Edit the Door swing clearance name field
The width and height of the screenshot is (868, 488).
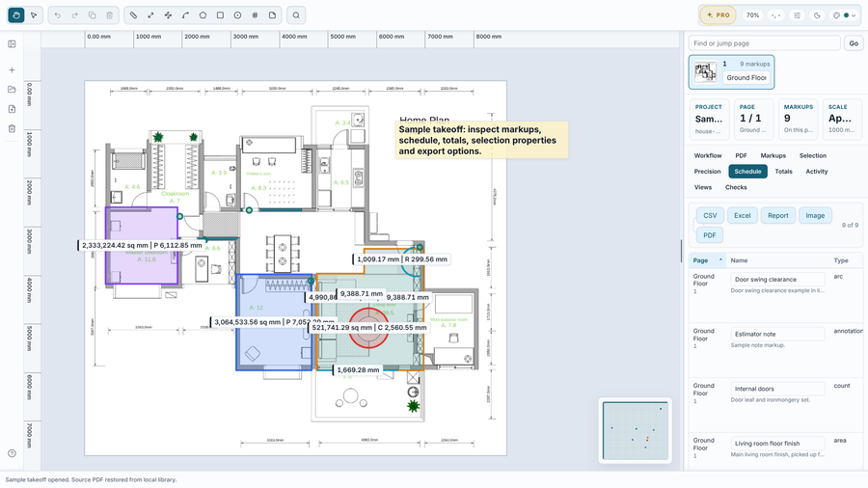pyautogui.click(x=777, y=280)
